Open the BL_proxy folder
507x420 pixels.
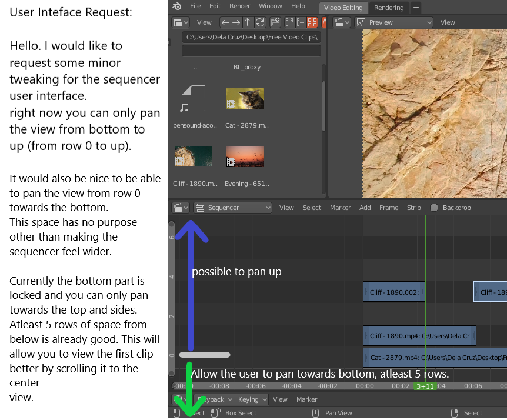point(247,67)
